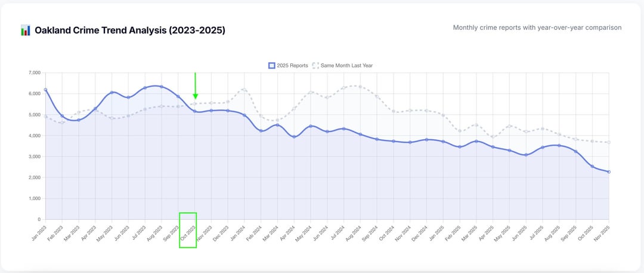644x273 pixels.
Task: Click the Nov 2025 dashed line end point
Action: pos(608,142)
